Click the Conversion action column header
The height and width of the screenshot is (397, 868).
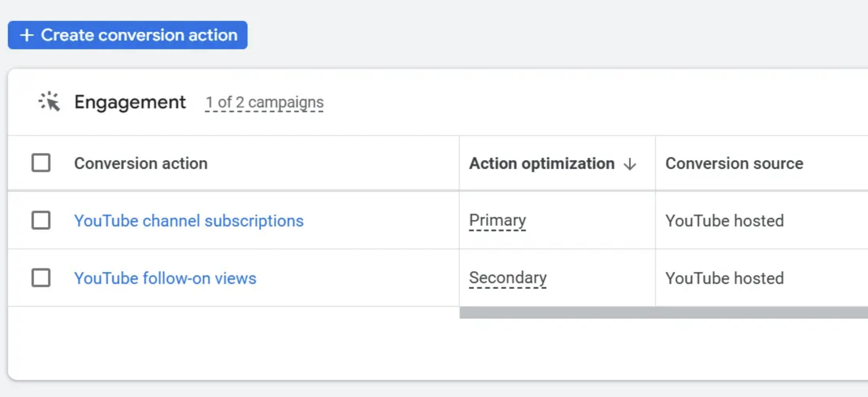(x=141, y=163)
